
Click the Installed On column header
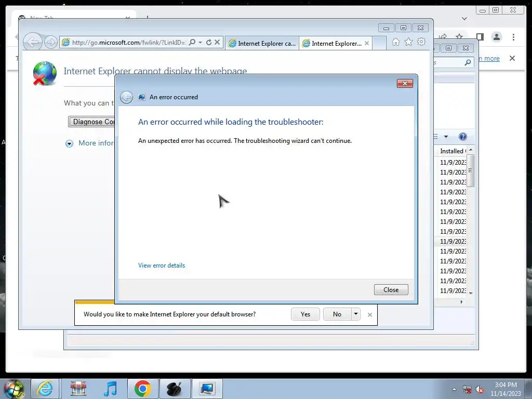(x=453, y=151)
